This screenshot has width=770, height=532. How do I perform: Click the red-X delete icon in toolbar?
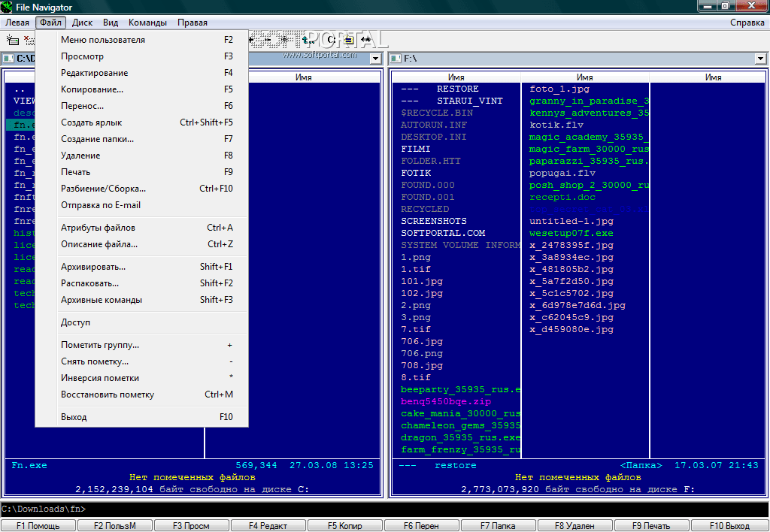tap(28, 39)
